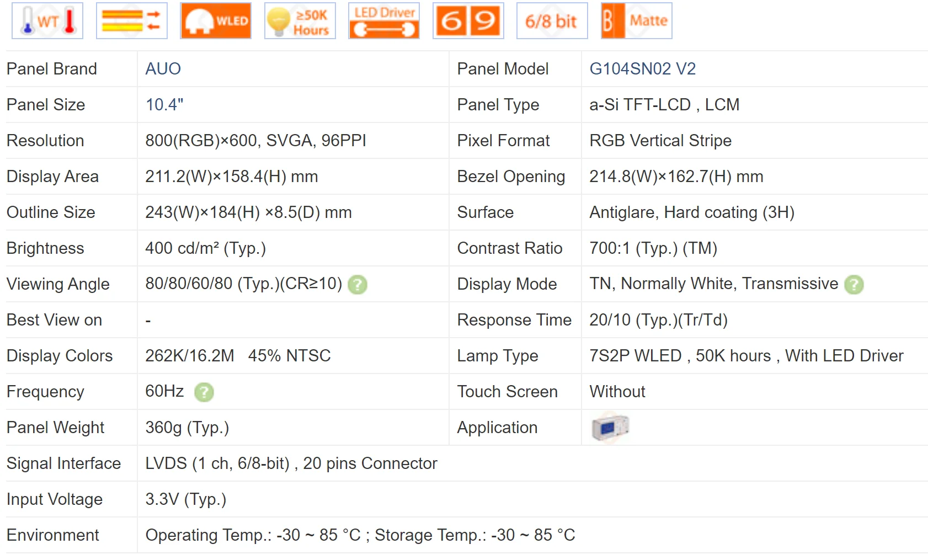Image resolution: width=928 pixels, height=560 pixels.
Task: Click the Signal Interface label
Action: point(63,463)
